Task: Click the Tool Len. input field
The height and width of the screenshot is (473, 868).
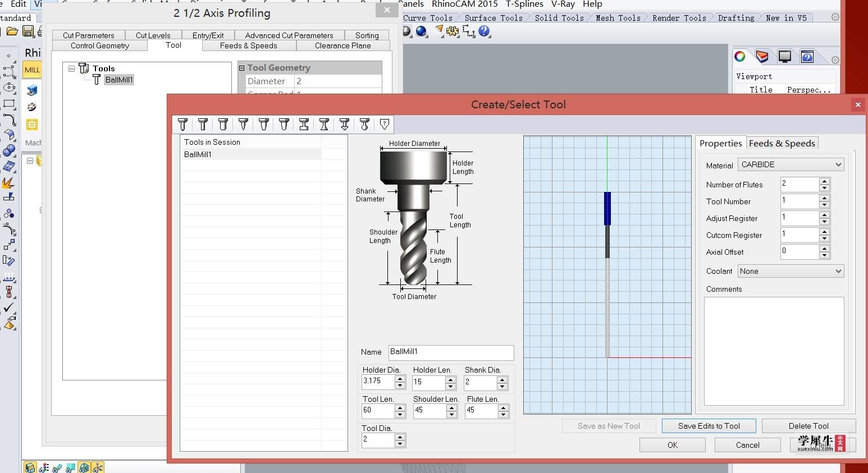Action: tap(378, 411)
